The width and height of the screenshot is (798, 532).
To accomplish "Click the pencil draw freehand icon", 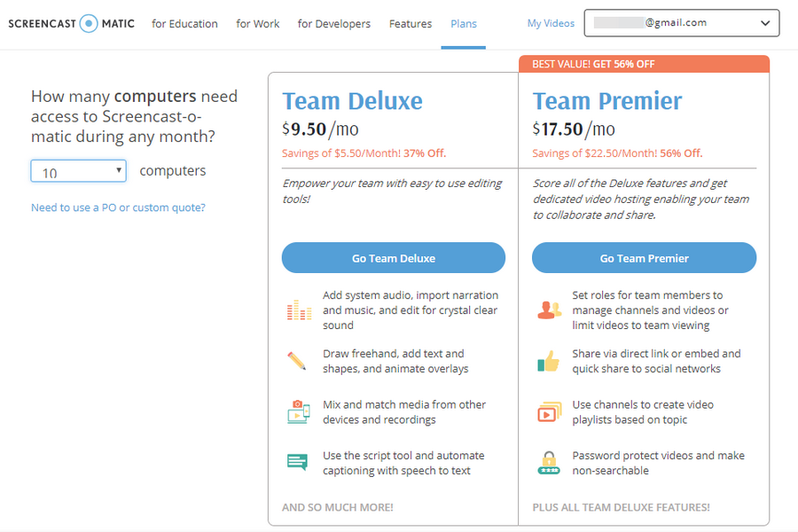I will coord(297,361).
